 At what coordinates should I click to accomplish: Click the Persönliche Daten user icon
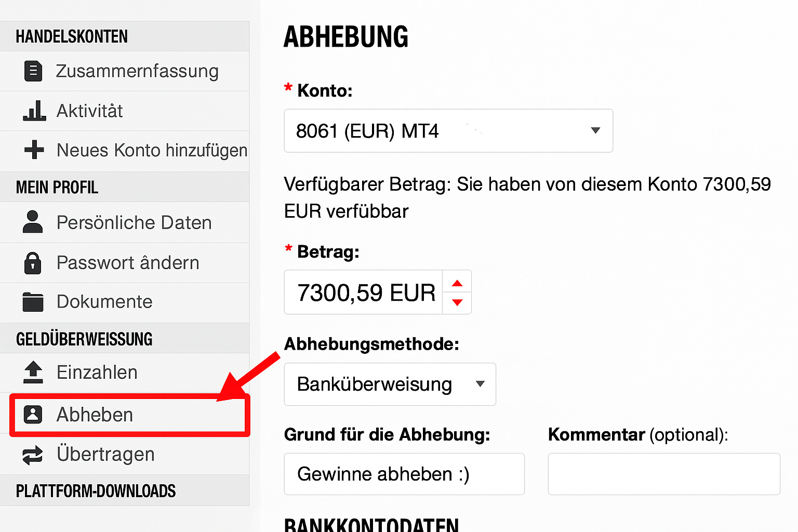[x=33, y=222]
